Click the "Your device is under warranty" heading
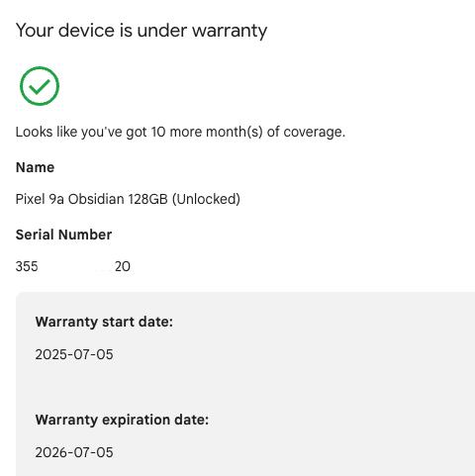 point(142,31)
